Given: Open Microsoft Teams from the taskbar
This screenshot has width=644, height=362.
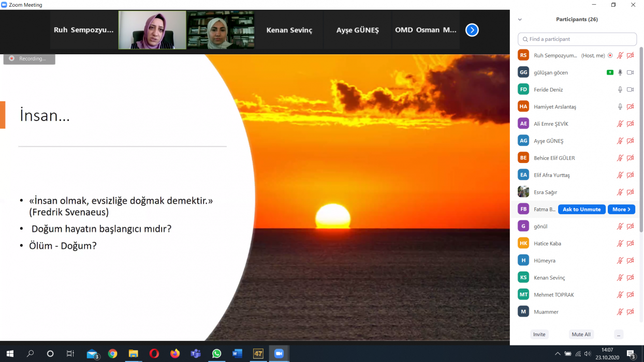Looking at the screenshot, I should coord(196,354).
